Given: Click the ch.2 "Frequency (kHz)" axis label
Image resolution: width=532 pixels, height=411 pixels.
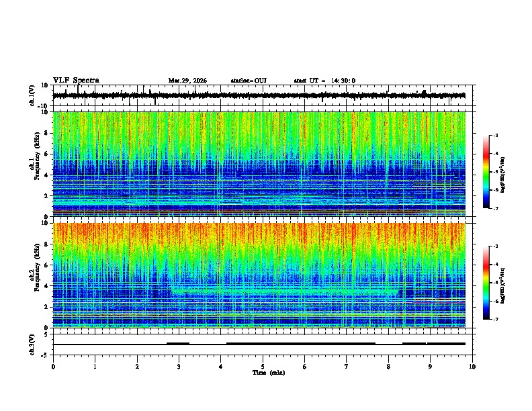Looking at the screenshot, I should coord(37,267).
